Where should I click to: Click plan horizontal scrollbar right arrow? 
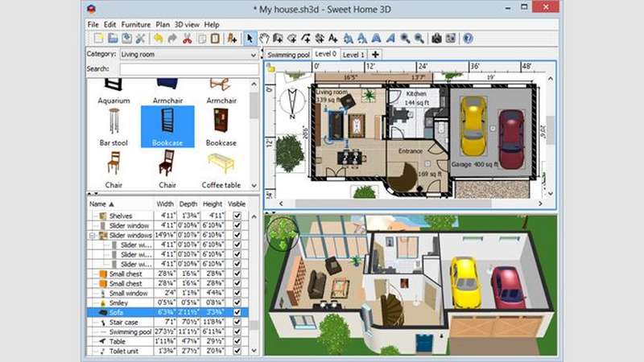click(x=540, y=204)
